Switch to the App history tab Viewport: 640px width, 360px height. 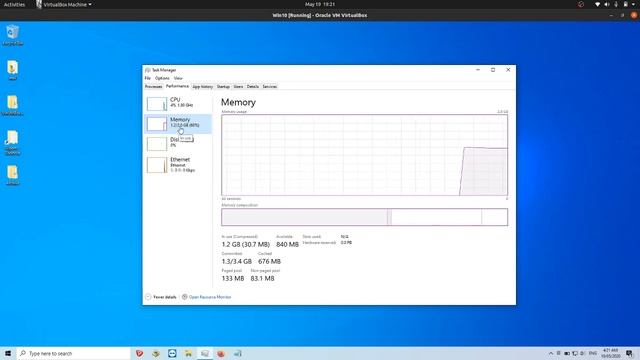point(202,87)
